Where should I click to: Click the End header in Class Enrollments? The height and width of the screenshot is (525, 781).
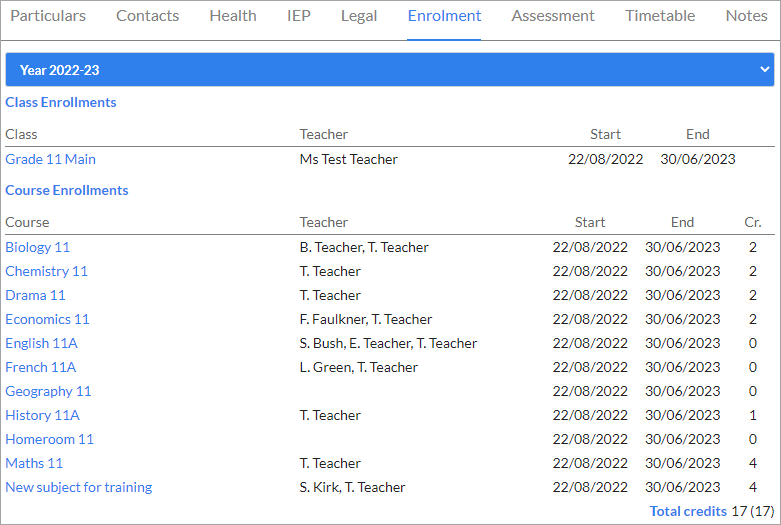click(x=697, y=134)
